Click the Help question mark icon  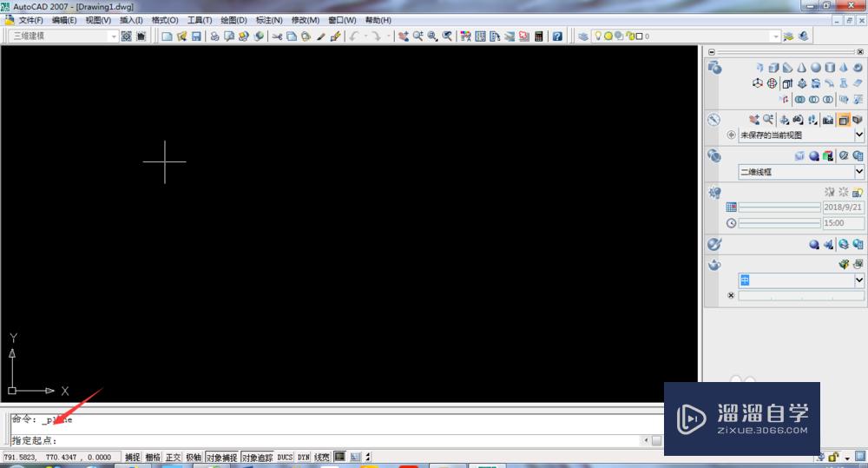557,36
